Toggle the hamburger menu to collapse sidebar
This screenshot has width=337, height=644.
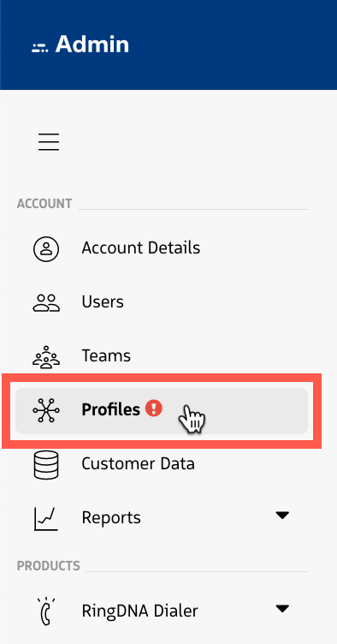point(49,141)
